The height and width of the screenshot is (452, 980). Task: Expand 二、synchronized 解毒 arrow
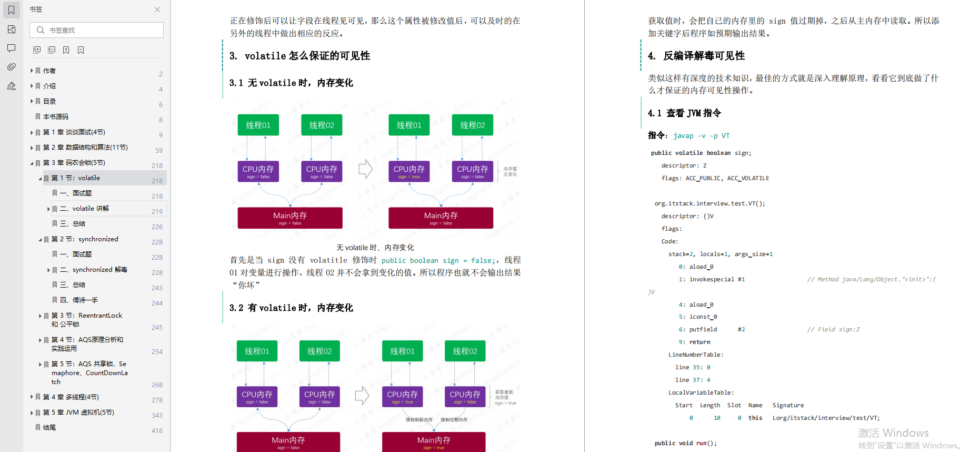point(48,270)
